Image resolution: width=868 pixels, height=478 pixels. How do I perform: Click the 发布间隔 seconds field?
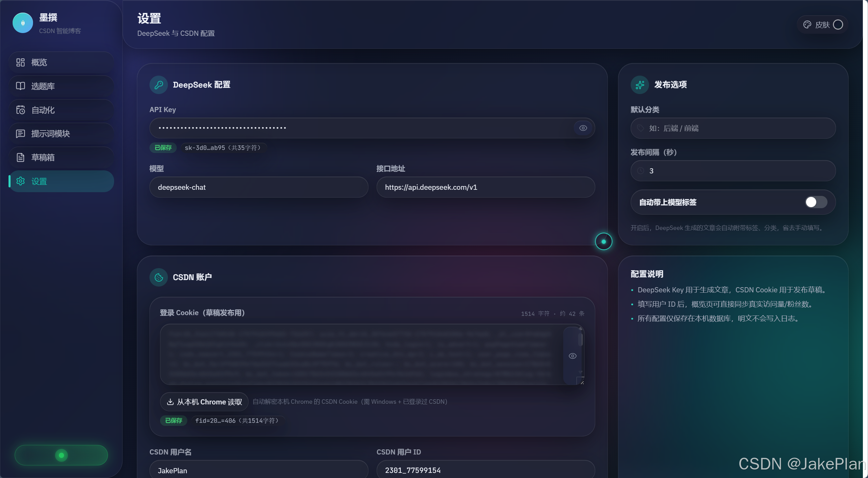(733, 171)
